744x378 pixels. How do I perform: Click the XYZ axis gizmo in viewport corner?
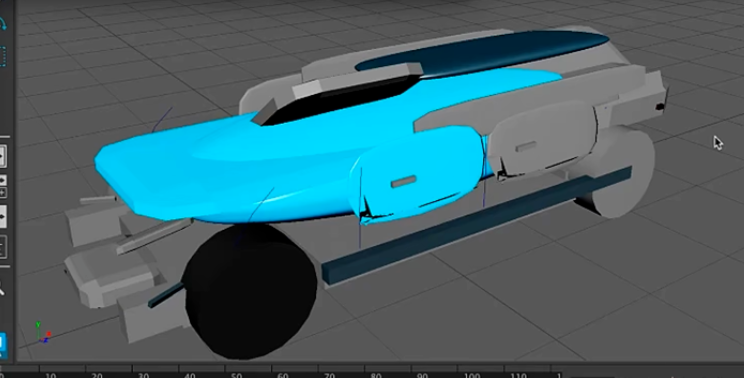[42, 333]
